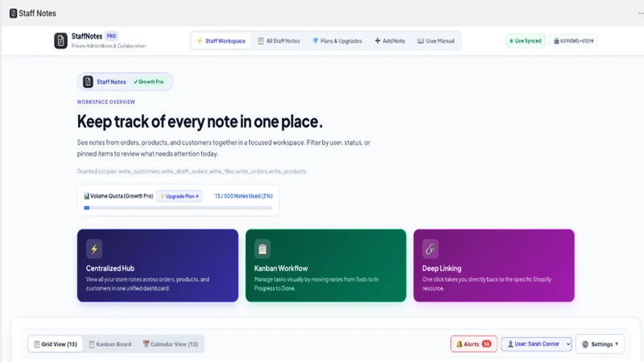Screen dimensions: 644x362
Task: Open the User Manual tab
Action: (x=436, y=41)
